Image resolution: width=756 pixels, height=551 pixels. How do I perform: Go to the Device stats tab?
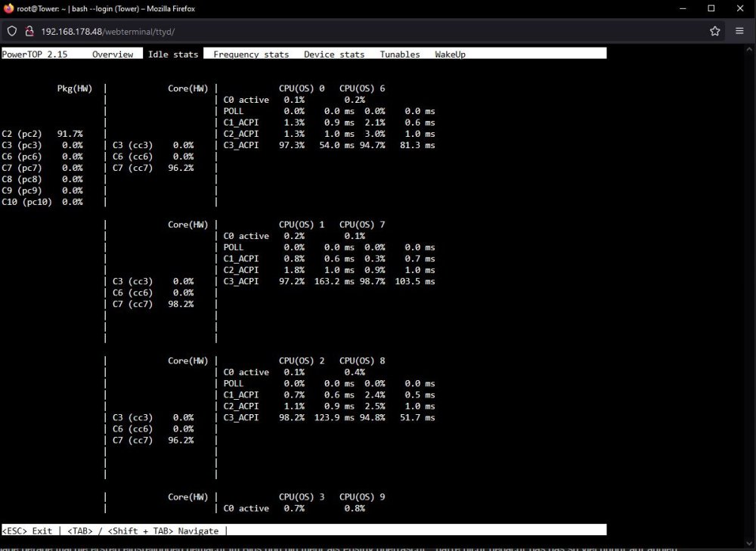(x=334, y=54)
